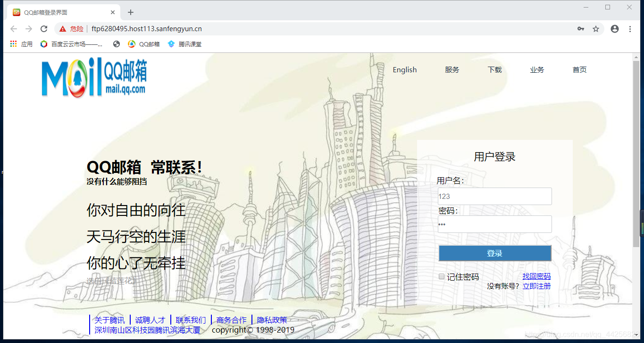Click the 你的心了无牵挂 text line
The height and width of the screenshot is (343, 644).
(136, 263)
